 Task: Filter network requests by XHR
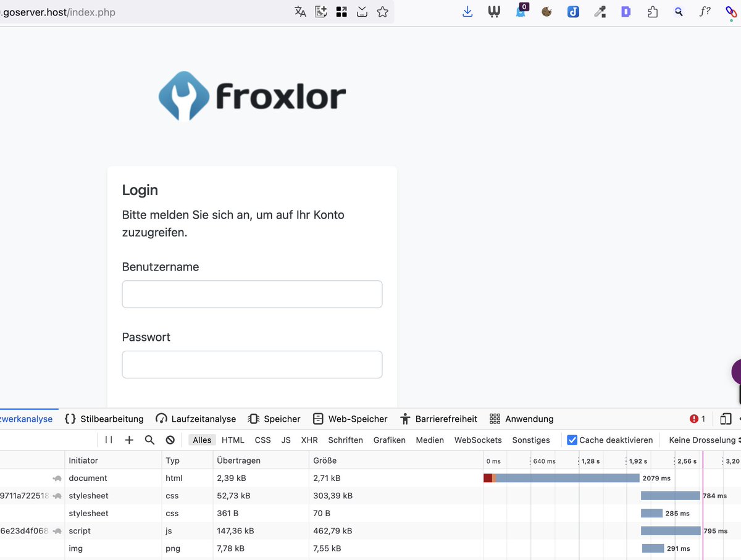(x=309, y=440)
